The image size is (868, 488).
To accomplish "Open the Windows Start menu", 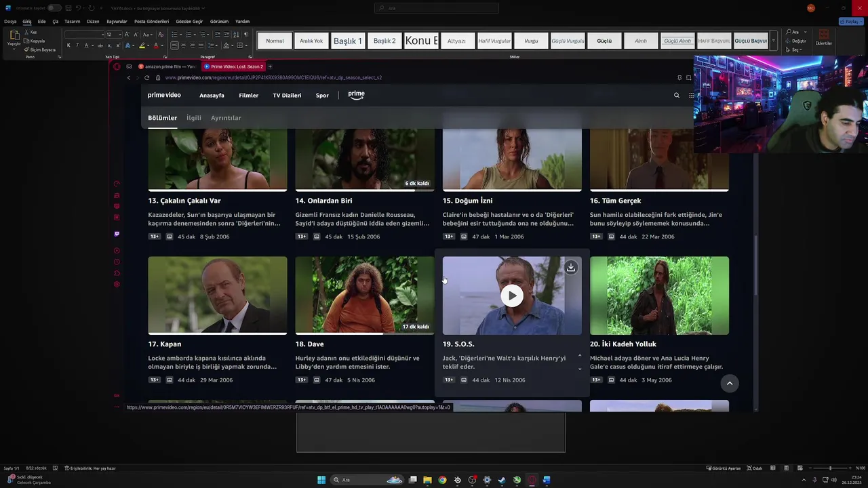I will coord(321,480).
